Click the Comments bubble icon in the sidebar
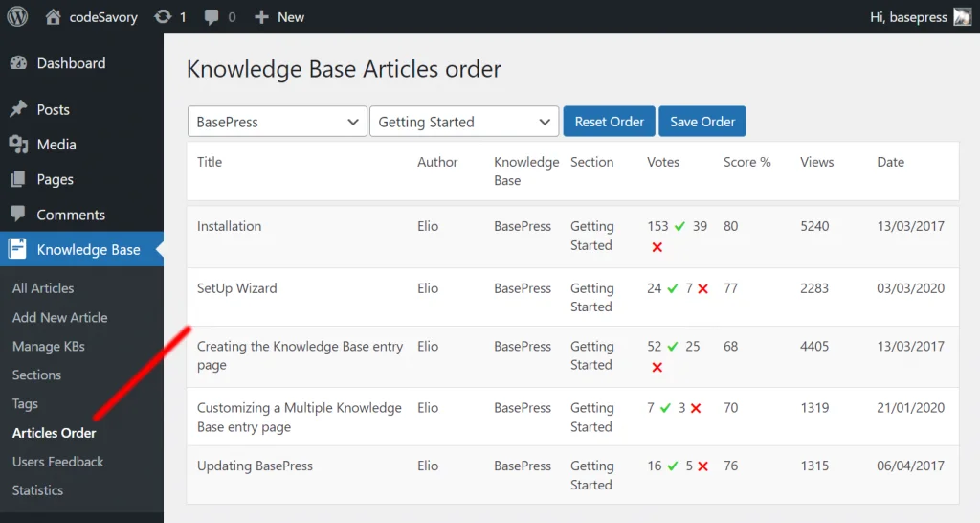 coord(19,214)
